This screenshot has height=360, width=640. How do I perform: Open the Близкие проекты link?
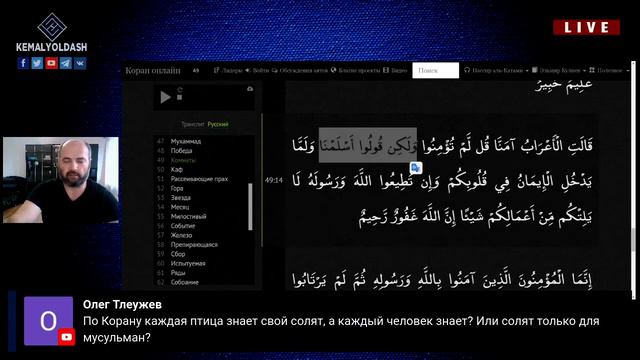tap(356, 71)
